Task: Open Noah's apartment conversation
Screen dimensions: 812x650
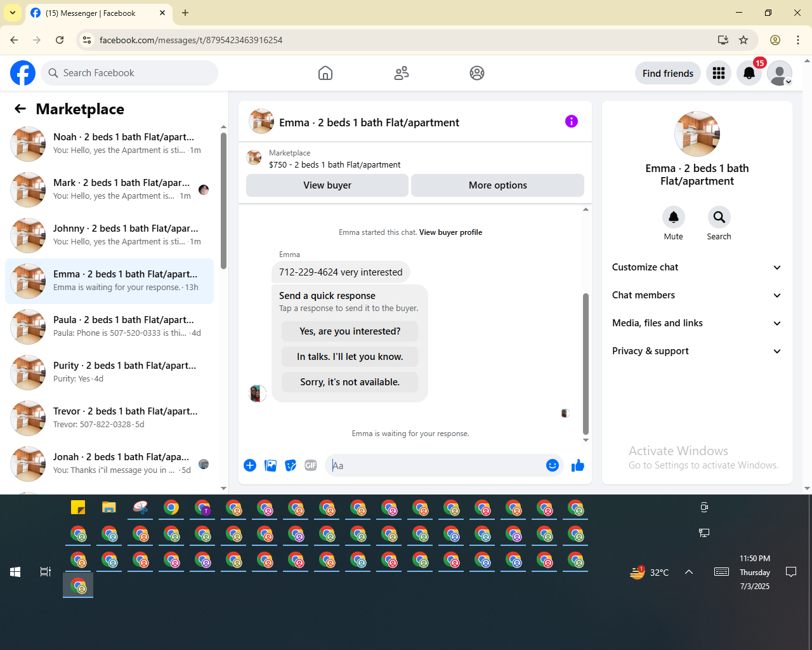Action: click(x=109, y=144)
